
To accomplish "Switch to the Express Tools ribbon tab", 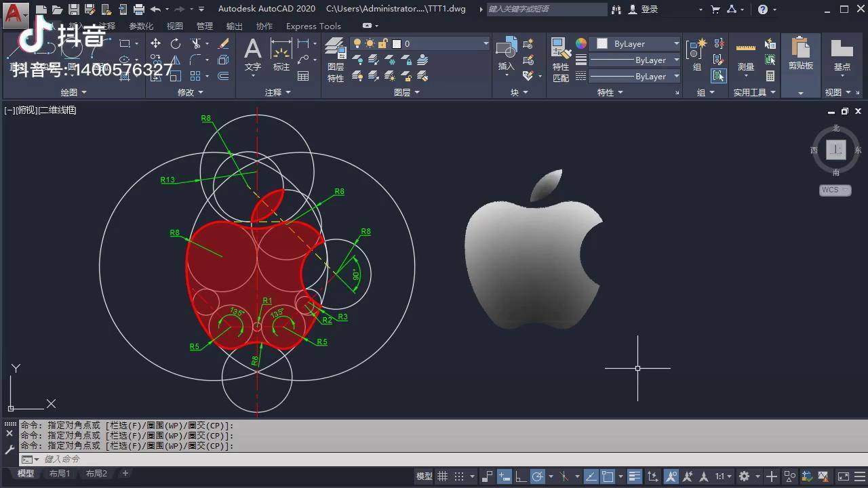I will pyautogui.click(x=313, y=26).
